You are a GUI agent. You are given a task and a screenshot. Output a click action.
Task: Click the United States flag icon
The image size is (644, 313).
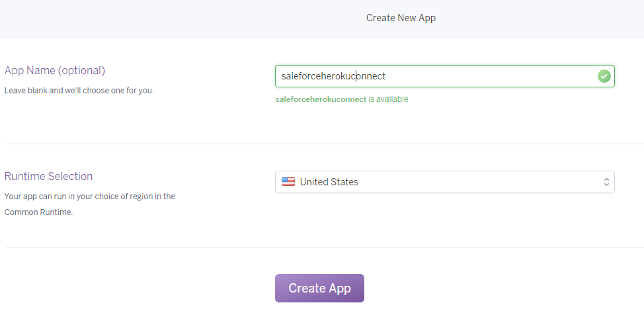coord(288,182)
